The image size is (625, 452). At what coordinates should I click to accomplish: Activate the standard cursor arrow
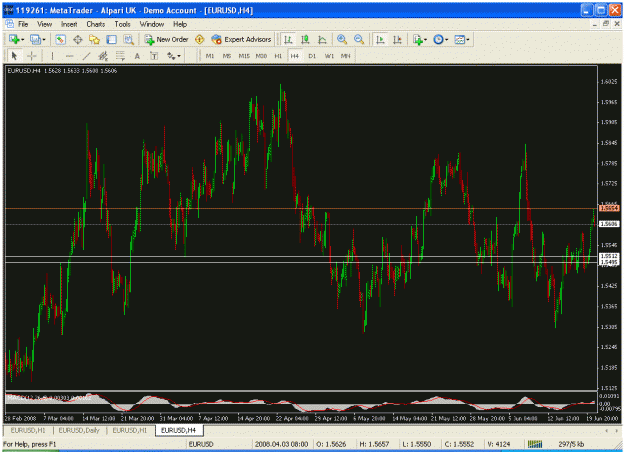click(14, 56)
